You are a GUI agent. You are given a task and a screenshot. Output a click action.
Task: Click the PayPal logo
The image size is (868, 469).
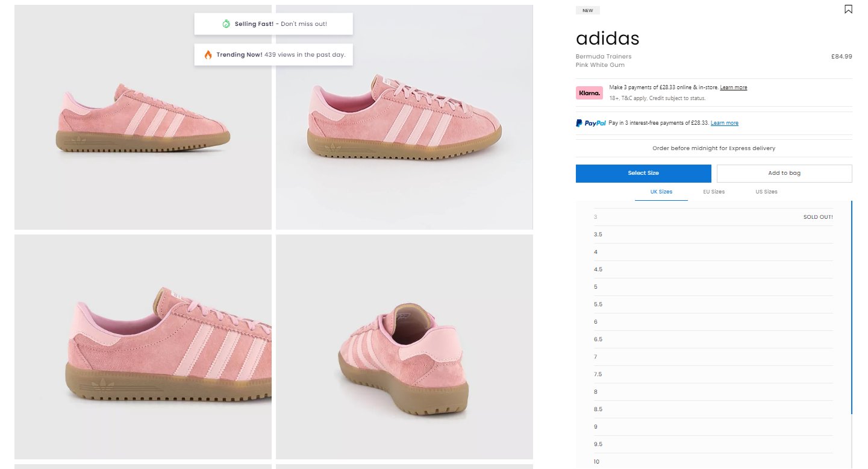[591, 123]
